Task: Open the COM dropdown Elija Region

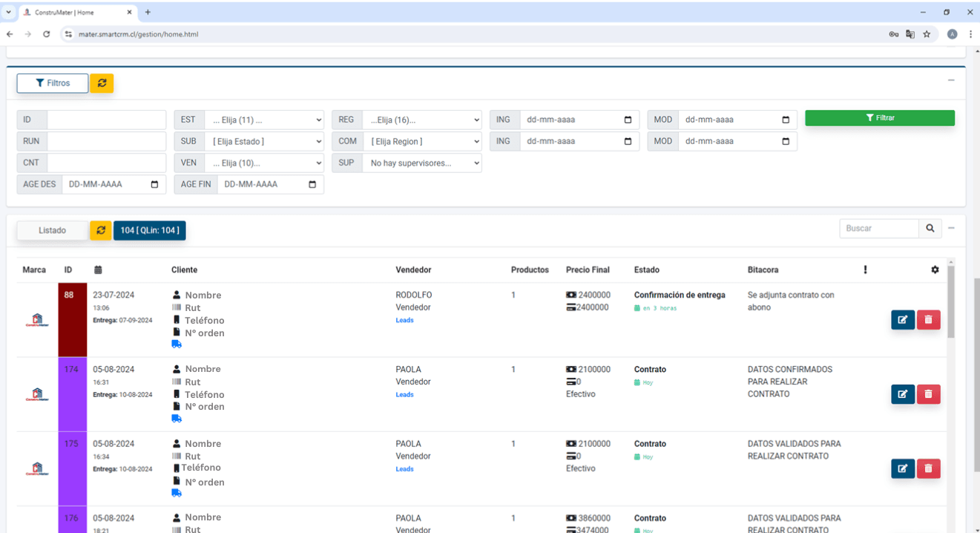Action: (x=422, y=141)
